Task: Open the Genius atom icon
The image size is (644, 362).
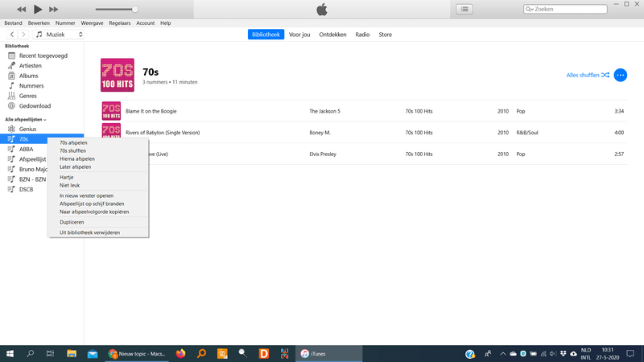Action: 11,129
